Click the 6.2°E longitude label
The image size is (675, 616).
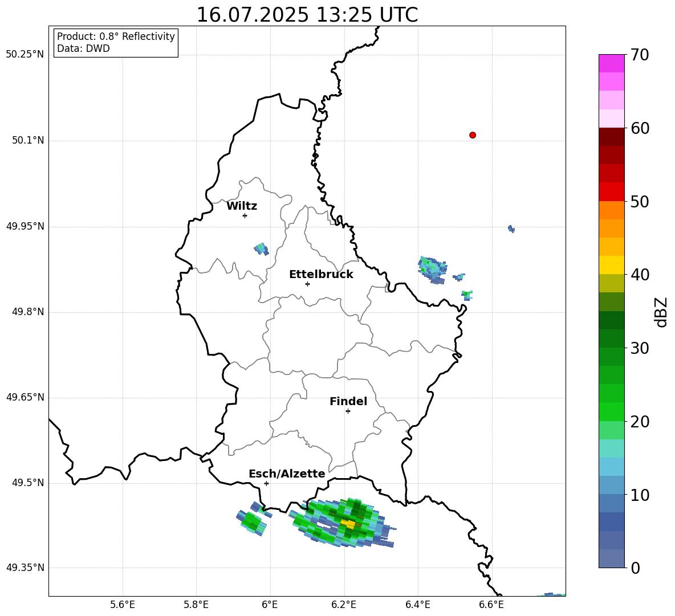click(344, 605)
